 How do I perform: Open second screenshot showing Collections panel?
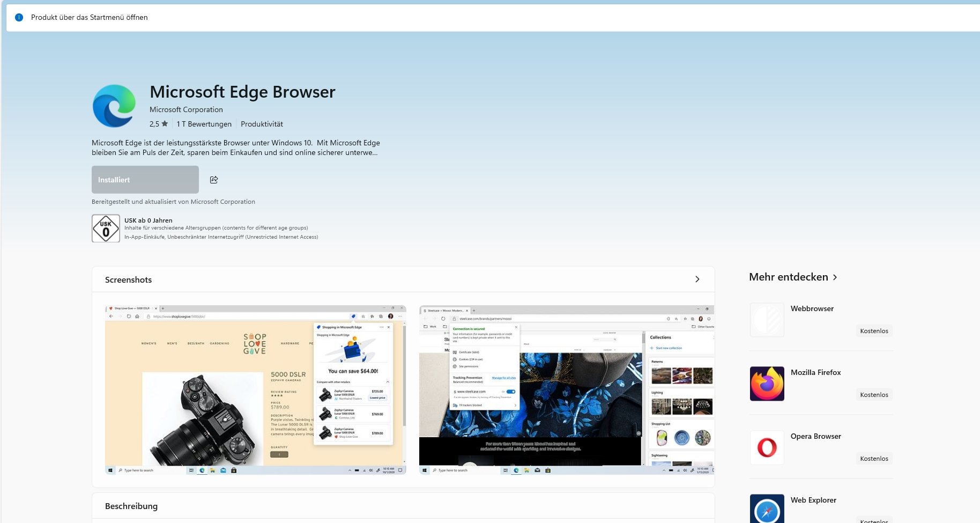tap(567, 390)
